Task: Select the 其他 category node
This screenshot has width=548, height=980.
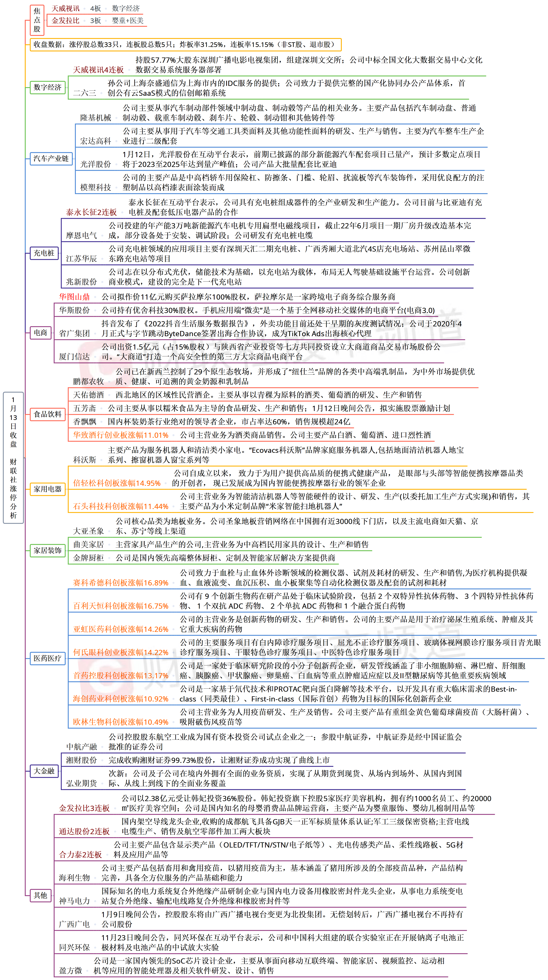Action: [x=41, y=895]
